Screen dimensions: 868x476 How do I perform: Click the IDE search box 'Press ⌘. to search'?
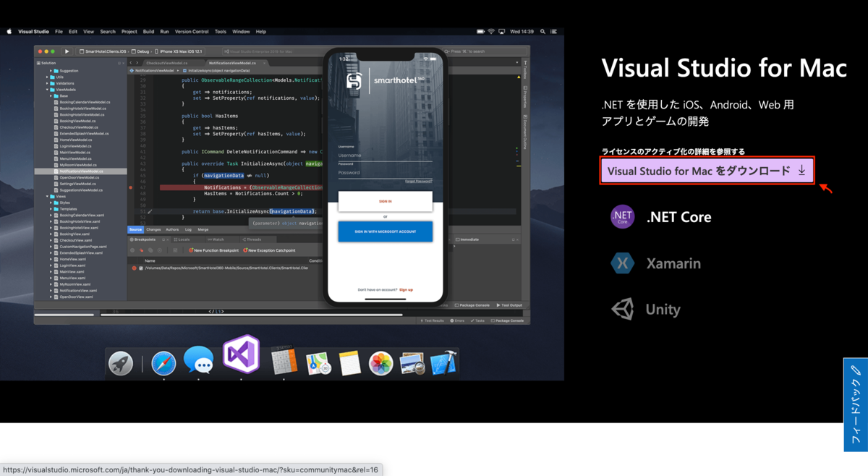485,51
